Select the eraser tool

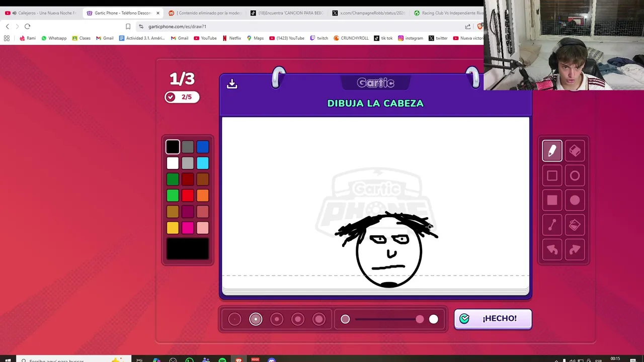click(x=575, y=151)
